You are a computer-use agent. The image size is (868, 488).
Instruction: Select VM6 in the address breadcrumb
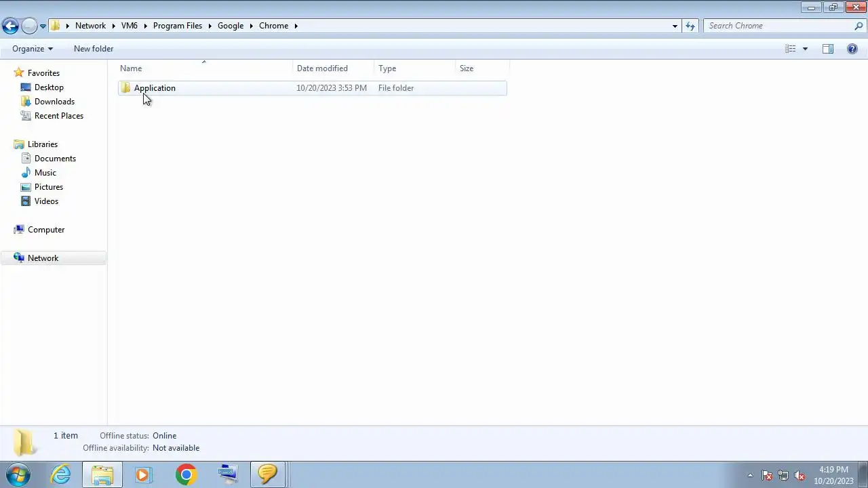(129, 26)
